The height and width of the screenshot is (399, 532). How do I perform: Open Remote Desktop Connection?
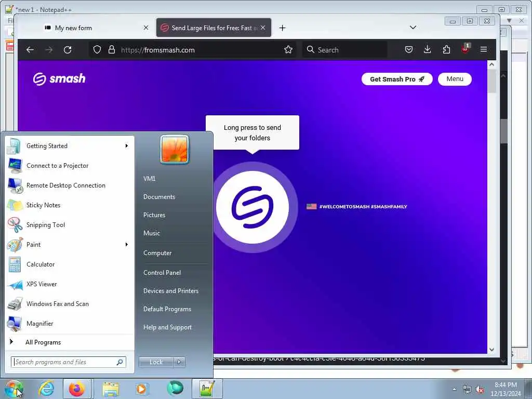click(70, 185)
